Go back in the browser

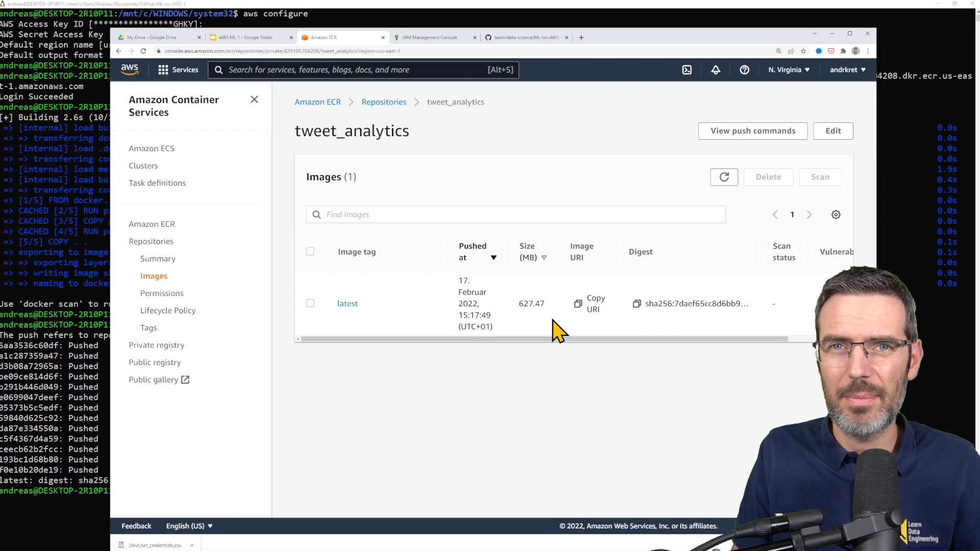(119, 51)
